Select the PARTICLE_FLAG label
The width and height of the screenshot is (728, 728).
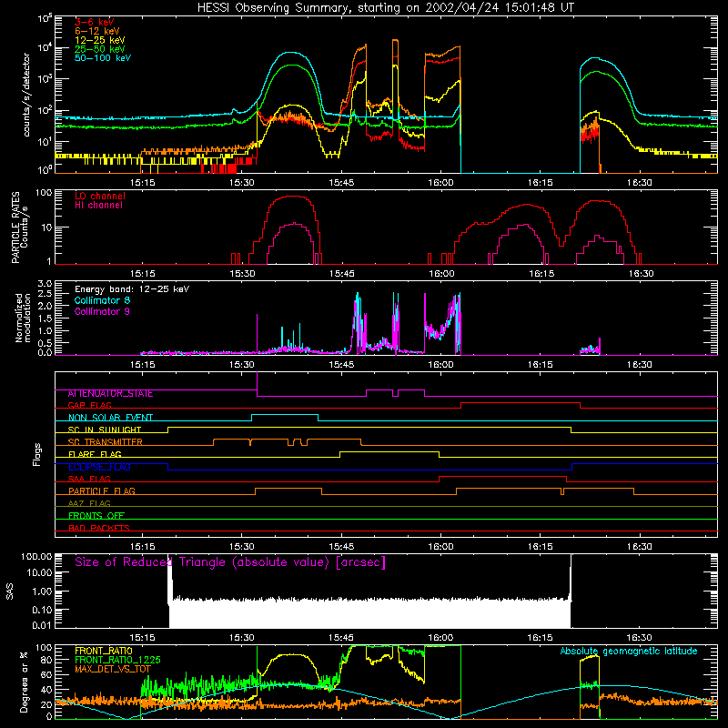pyautogui.click(x=102, y=491)
